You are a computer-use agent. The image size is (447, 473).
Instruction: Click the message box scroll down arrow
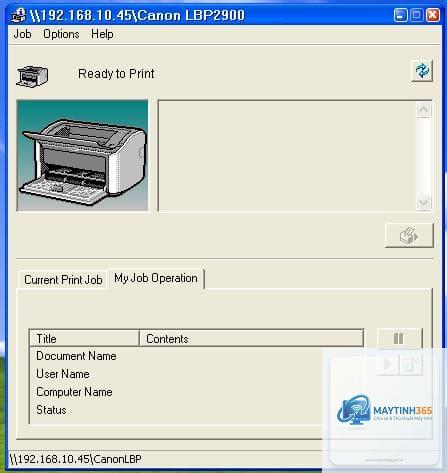pyautogui.click(x=423, y=202)
